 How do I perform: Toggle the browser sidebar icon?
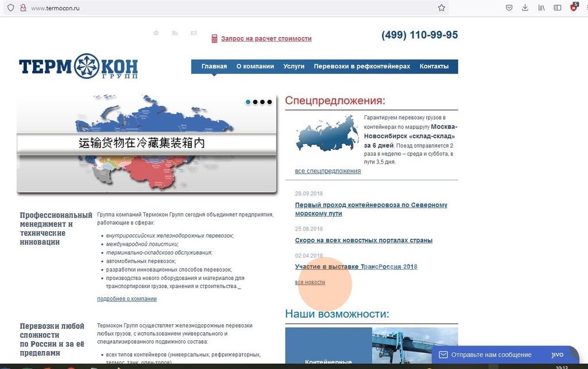[558, 8]
